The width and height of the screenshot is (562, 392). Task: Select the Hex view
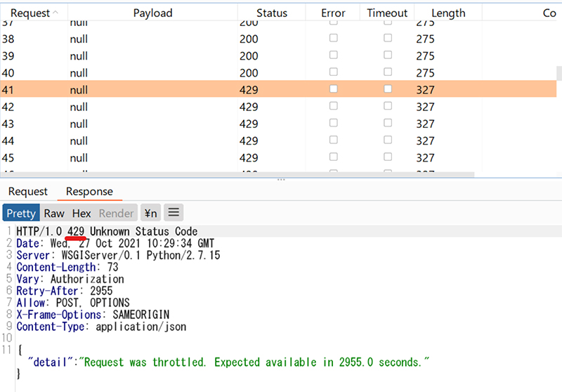[81, 213]
